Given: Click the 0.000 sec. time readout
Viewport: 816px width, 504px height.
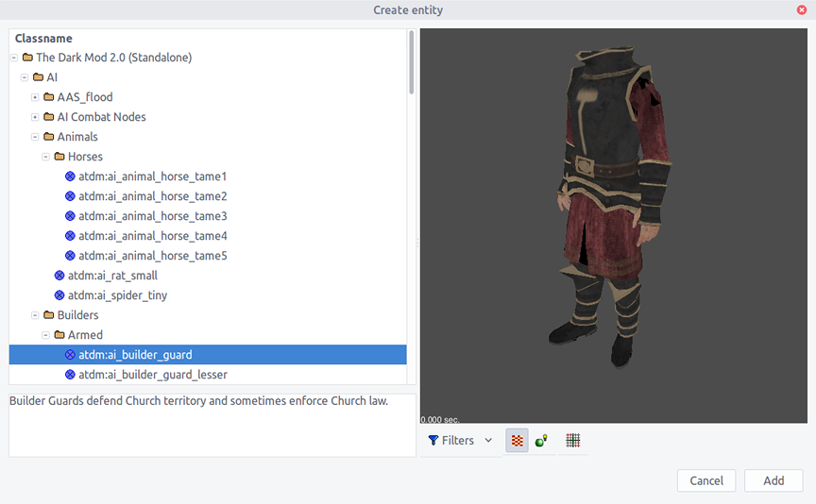Looking at the screenshot, I should pyautogui.click(x=440, y=419).
